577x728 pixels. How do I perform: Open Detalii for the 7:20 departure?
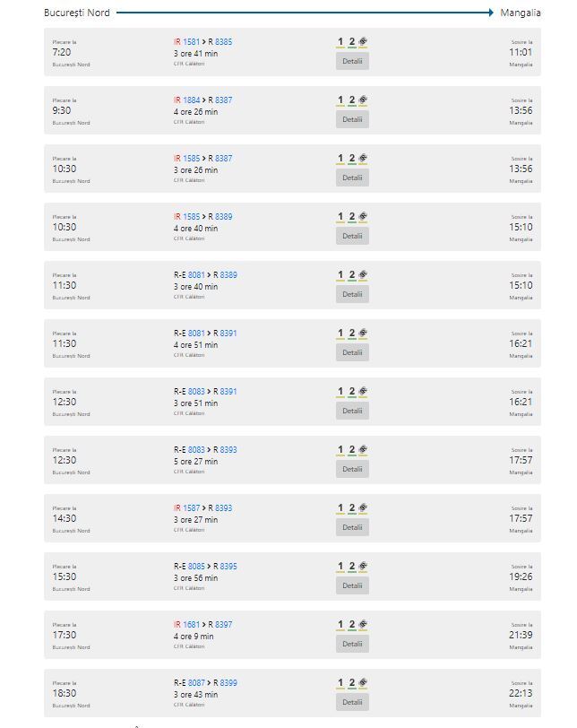point(352,61)
